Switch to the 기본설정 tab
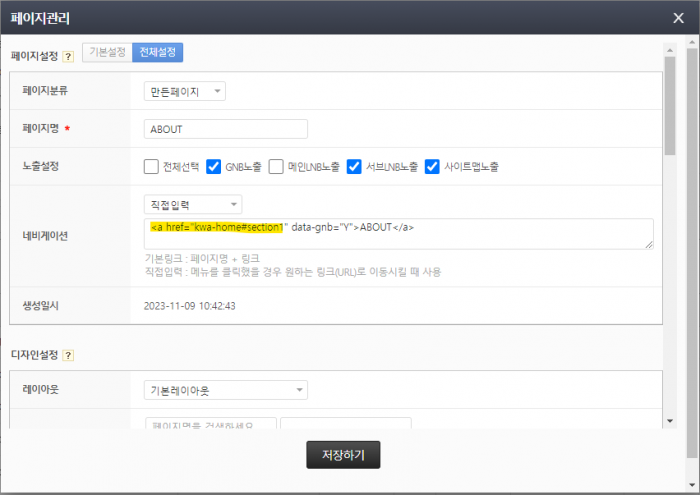 coord(107,52)
